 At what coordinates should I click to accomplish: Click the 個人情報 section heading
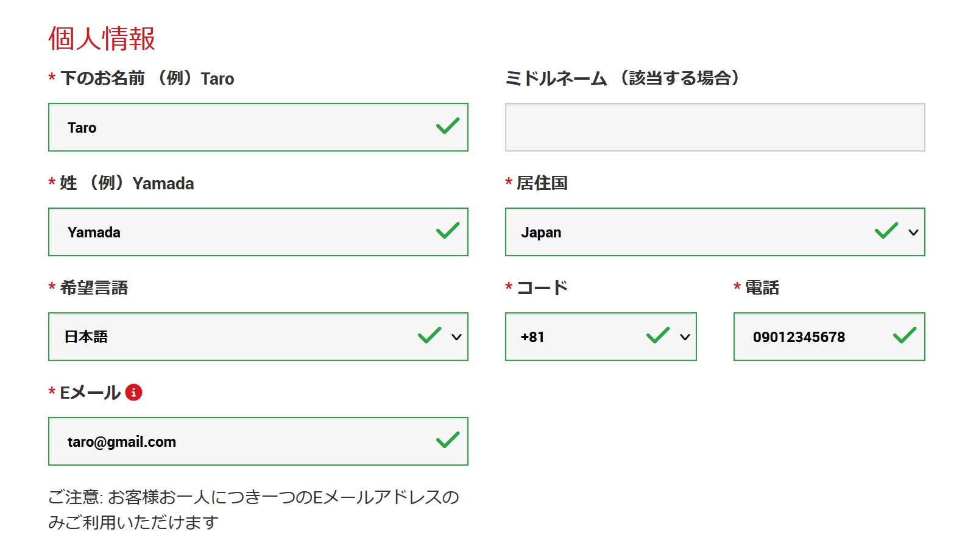[x=102, y=38]
